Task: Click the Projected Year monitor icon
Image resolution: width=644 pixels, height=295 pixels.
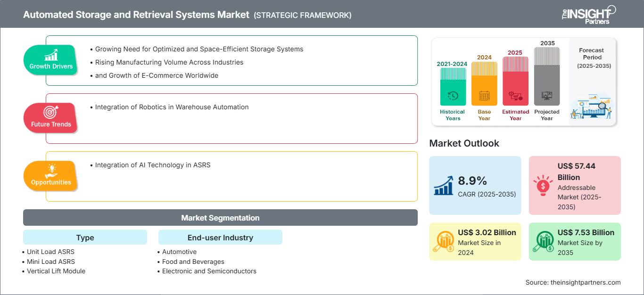Action: point(547,96)
